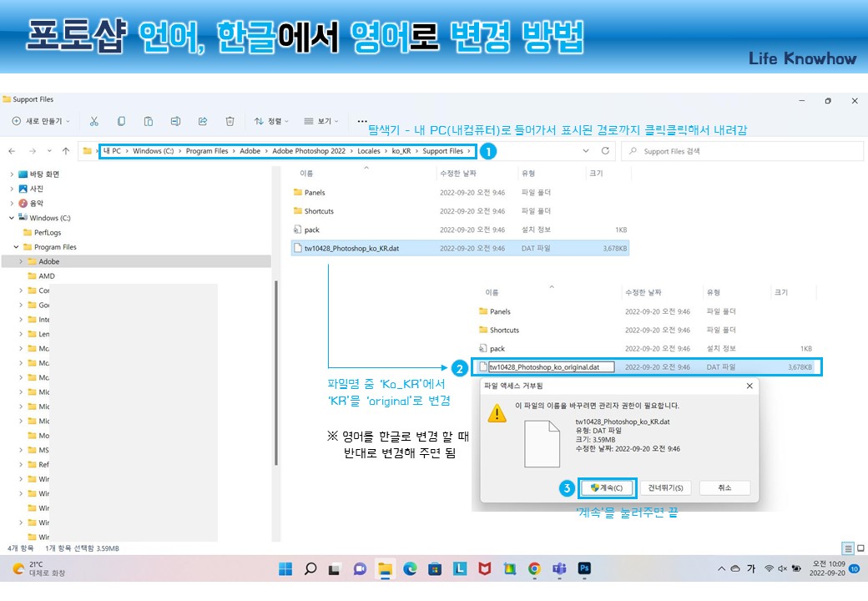The image size is (868, 601).
Task: Open Microsoft Teams from taskbar
Action: tap(559, 569)
